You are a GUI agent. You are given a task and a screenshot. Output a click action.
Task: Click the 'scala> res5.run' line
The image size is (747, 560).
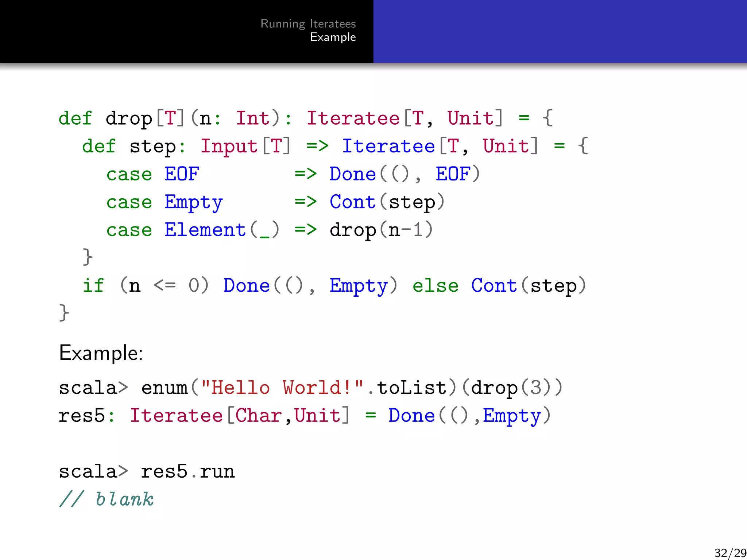[x=147, y=471]
